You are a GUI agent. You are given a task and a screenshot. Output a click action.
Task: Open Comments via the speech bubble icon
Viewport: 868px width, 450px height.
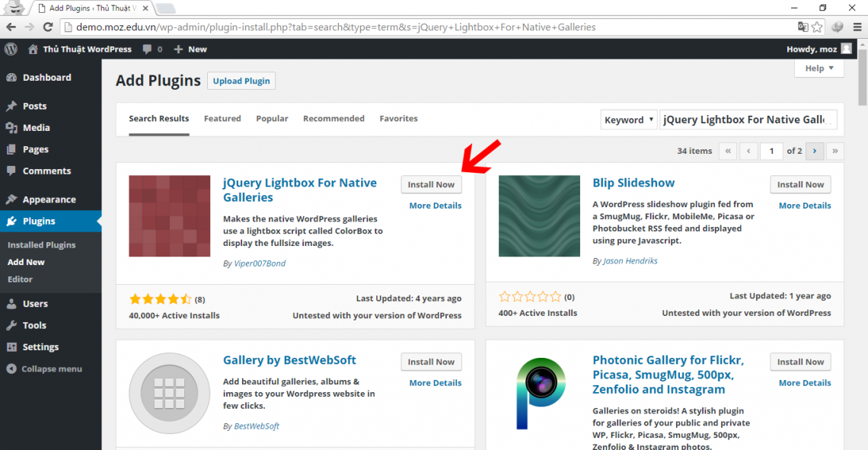12,171
